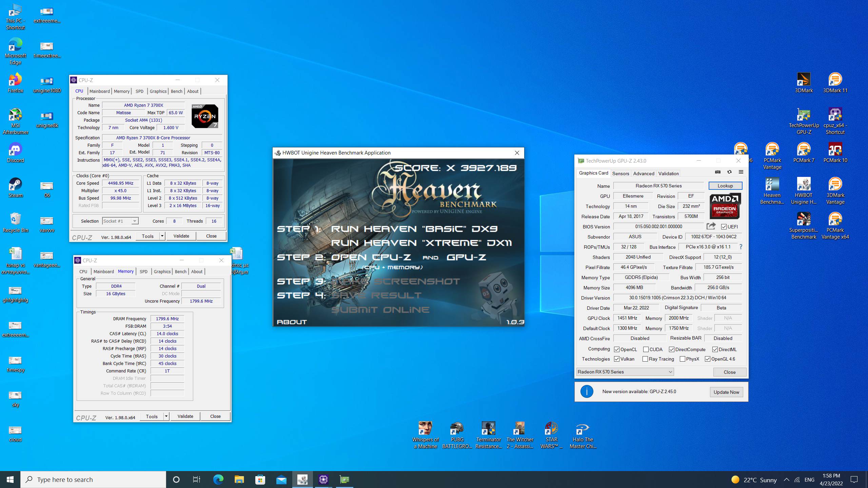Open the 3DMark 11 desktop shortcut
The height and width of the screenshot is (488, 868).
835,83
